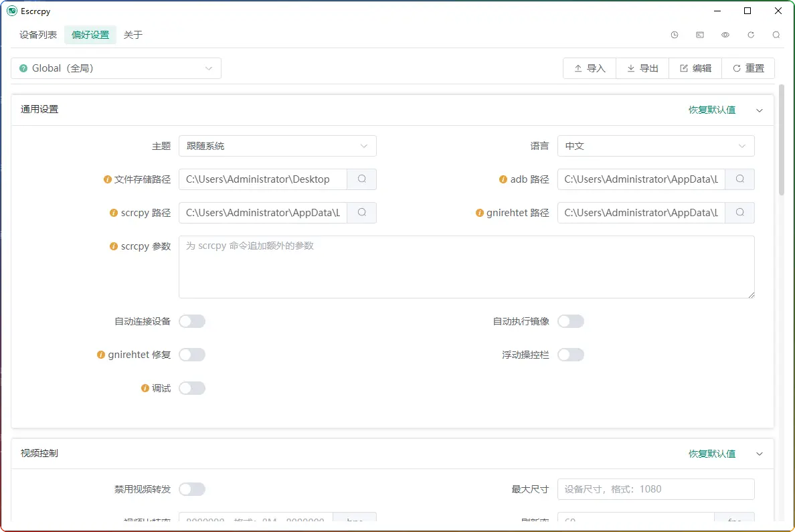Viewport: 795px width, 532px height.
Task: Open the terminal console icon
Action: 700,35
